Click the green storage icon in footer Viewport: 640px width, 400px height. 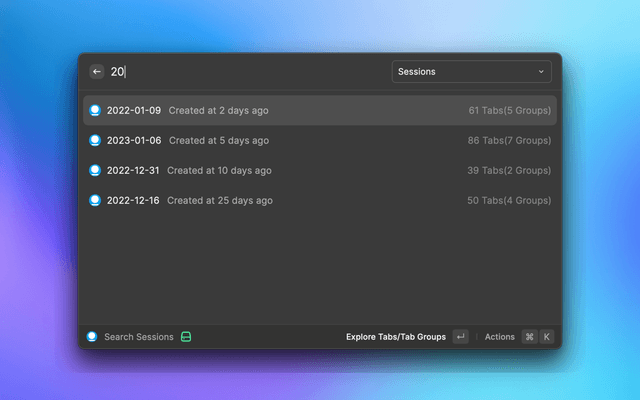[x=186, y=337]
